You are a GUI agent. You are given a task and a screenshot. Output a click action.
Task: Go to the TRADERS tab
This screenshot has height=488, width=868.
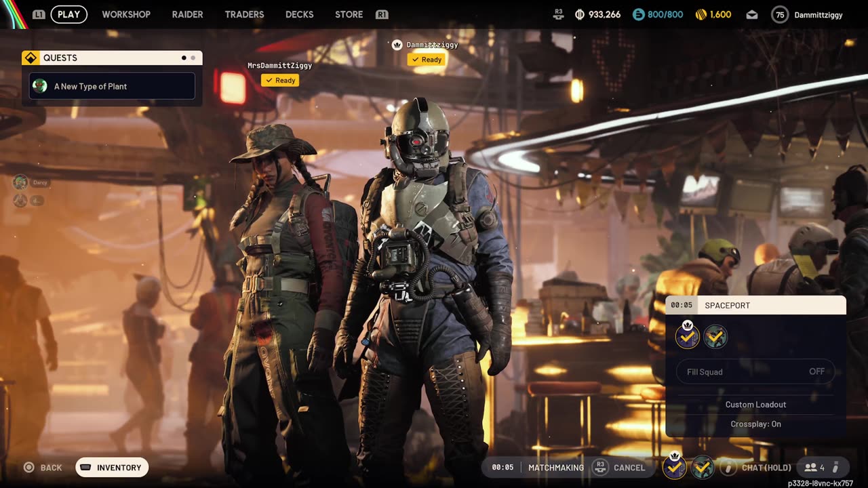[244, 14]
